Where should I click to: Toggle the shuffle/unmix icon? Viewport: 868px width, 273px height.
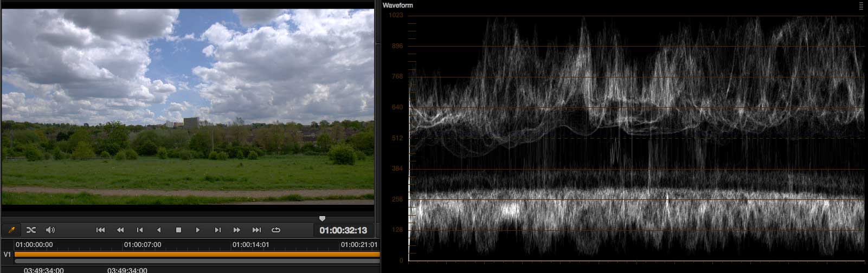tap(31, 230)
